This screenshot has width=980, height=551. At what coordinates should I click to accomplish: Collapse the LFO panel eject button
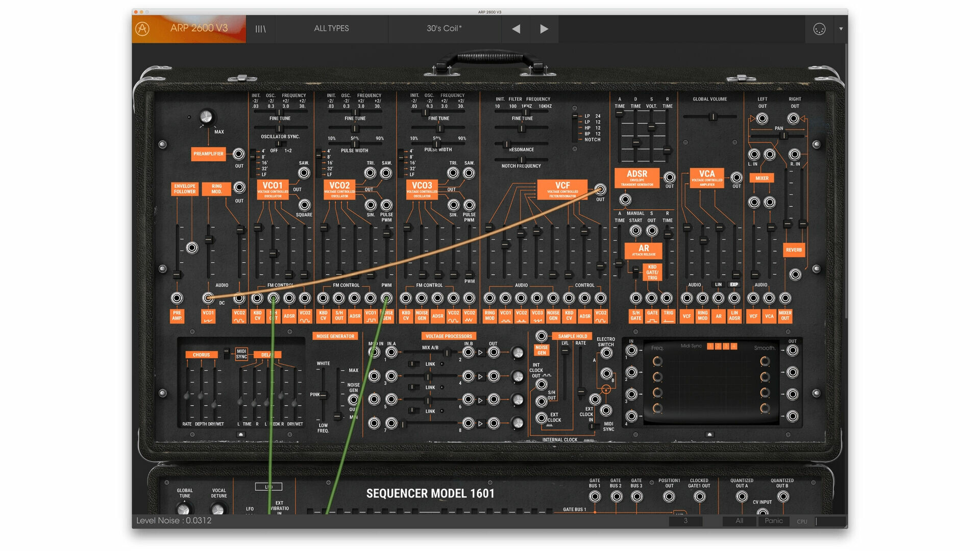(709, 435)
